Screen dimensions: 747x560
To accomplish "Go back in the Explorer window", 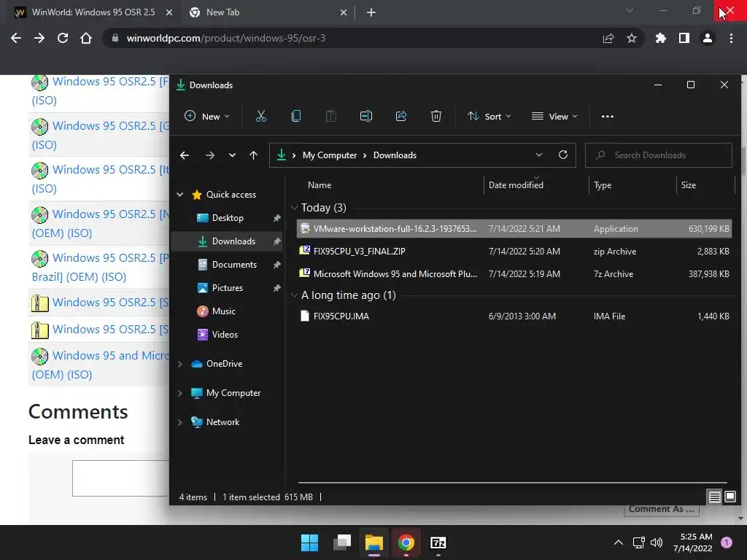I will click(185, 155).
